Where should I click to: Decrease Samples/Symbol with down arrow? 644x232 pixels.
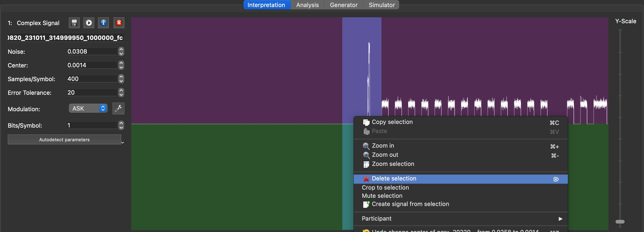click(x=121, y=81)
